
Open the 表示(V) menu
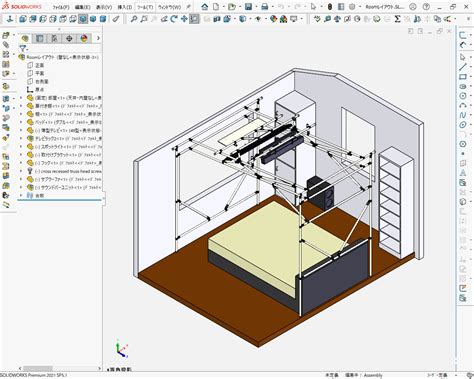tap(104, 7)
